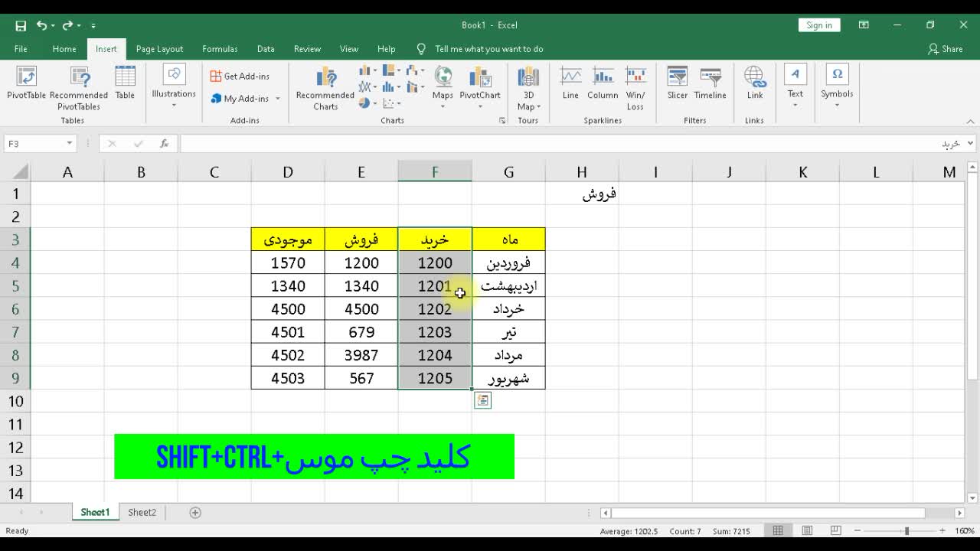Open the Formulas tab

pos(220,49)
